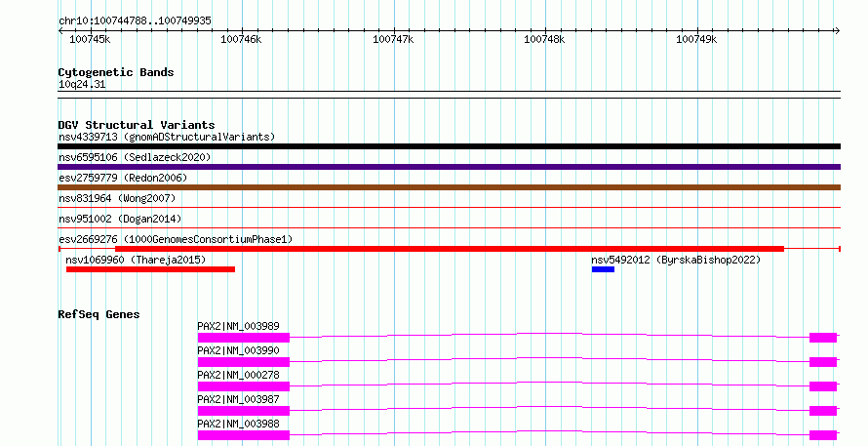Click the 100747k ruler tick label
The height and width of the screenshot is (446, 868).
(393, 39)
